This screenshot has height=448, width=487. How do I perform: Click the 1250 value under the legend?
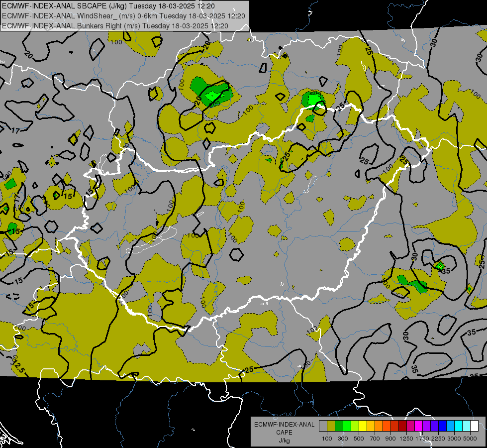[x=406, y=439]
